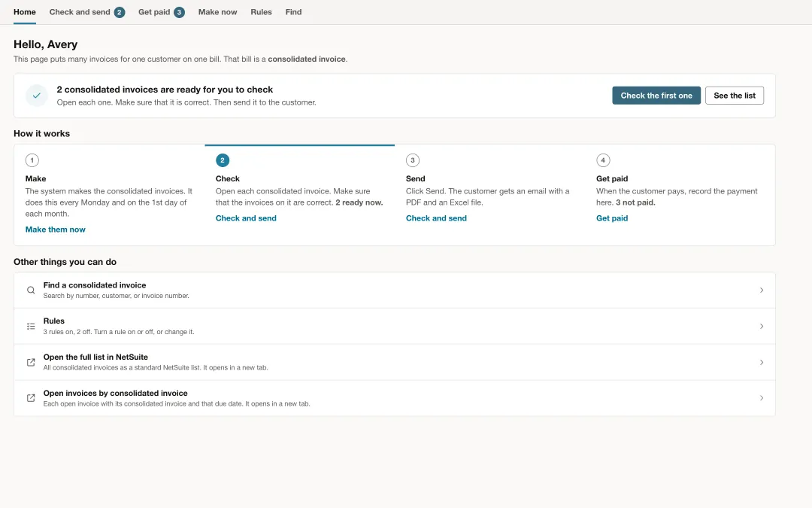The width and height of the screenshot is (812, 508).
Task: Click the Other things you can do heading
Action: 65,263
